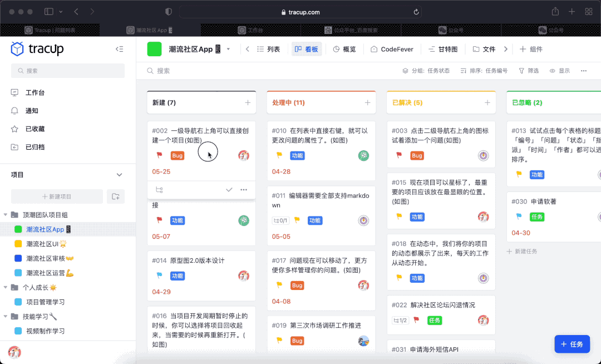Click the subtask icon on card #002

tap(159, 190)
